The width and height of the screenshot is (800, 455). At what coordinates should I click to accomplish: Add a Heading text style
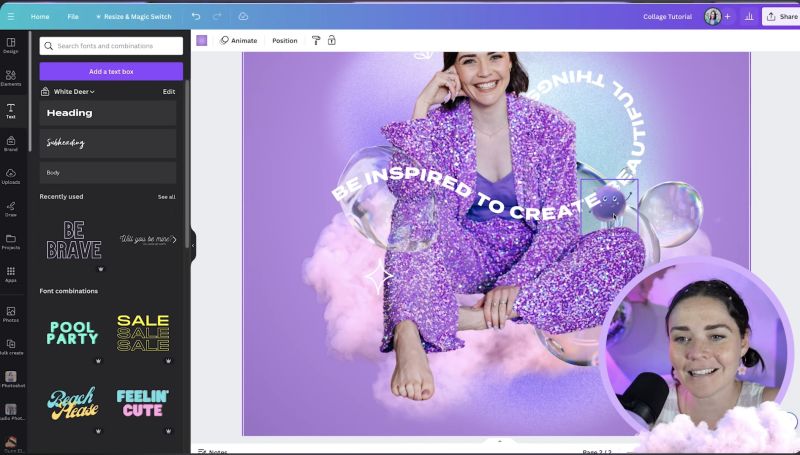click(x=108, y=113)
